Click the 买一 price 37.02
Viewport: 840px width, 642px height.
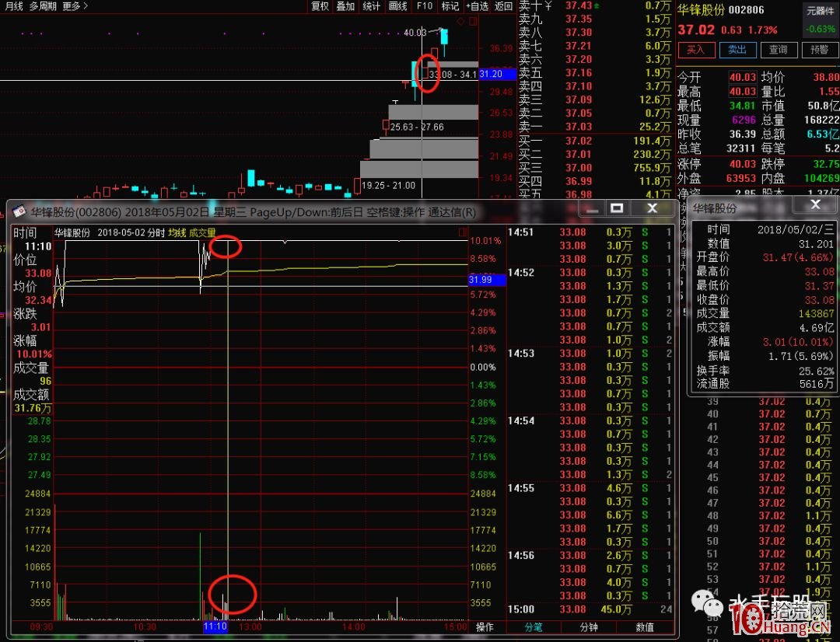click(579, 141)
